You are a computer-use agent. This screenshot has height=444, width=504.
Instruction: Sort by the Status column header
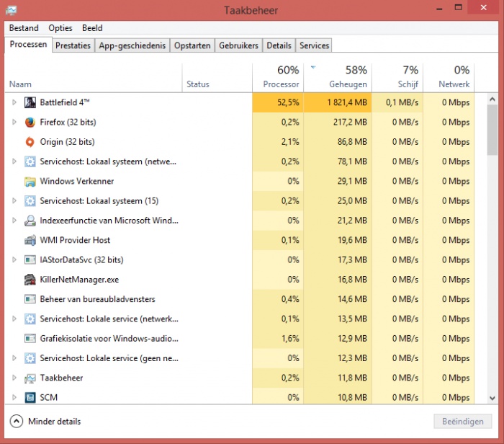(217, 78)
